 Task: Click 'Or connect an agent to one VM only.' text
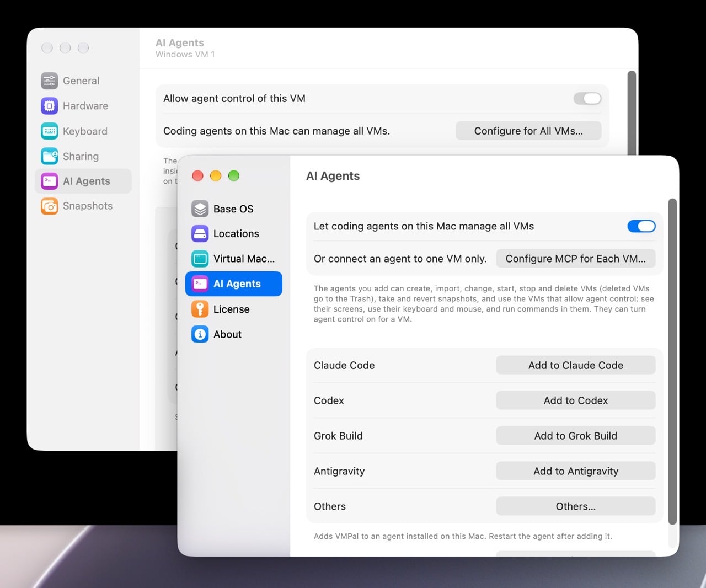(x=400, y=259)
